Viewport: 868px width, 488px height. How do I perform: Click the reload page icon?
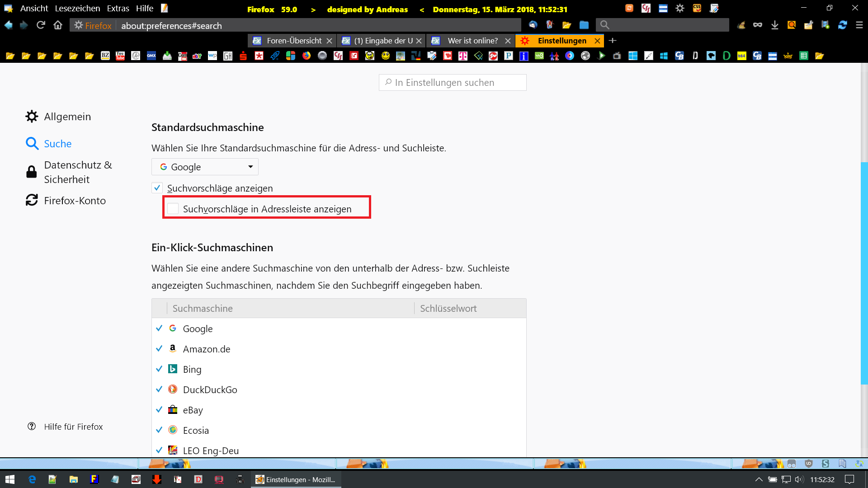(x=41, y=25)
